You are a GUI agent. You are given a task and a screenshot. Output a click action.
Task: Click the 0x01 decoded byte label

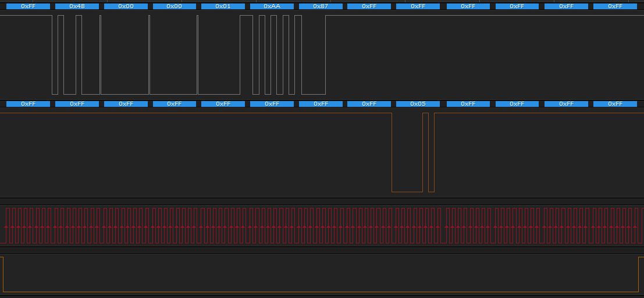coord(223,6)
